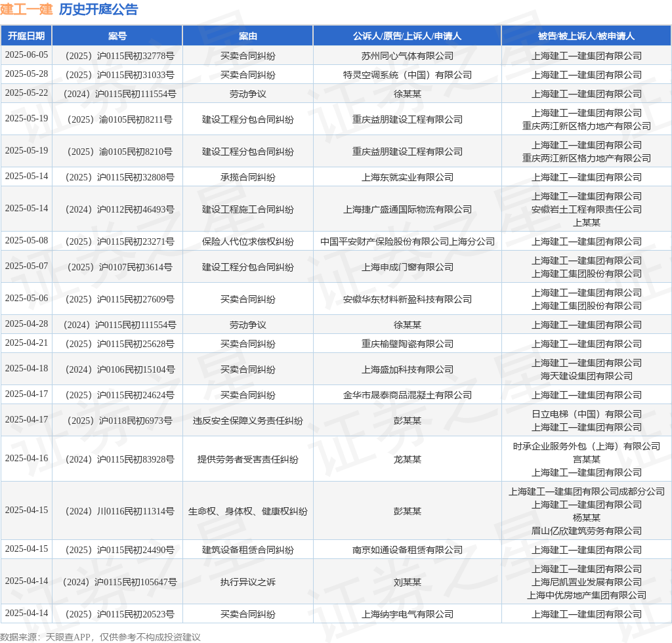Select case number (2024)沪0112民初46493号
The image size is (672, 643).
(x=117, y=209)
